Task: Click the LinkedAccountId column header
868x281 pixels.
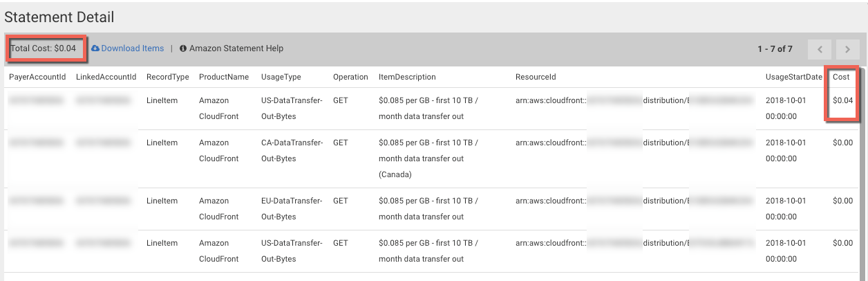Action: (106, 77)
